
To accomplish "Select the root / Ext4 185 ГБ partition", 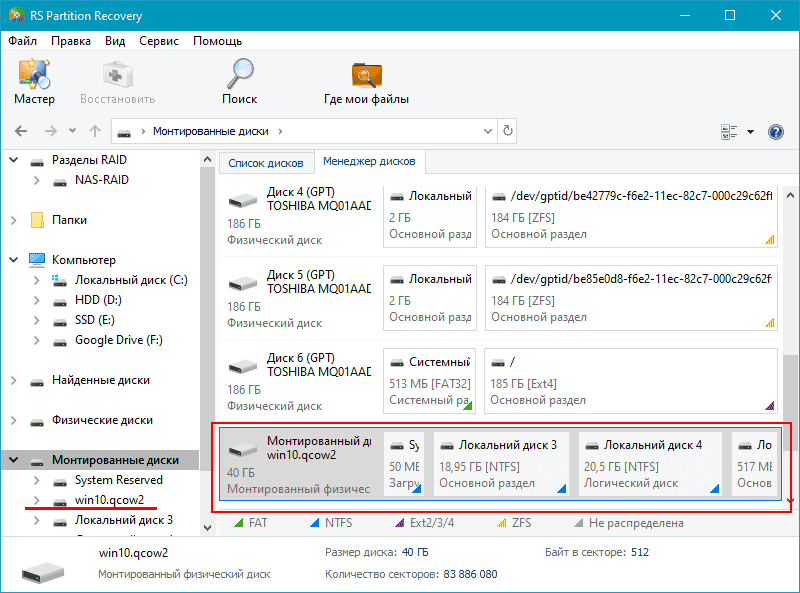I will (631, 381).
